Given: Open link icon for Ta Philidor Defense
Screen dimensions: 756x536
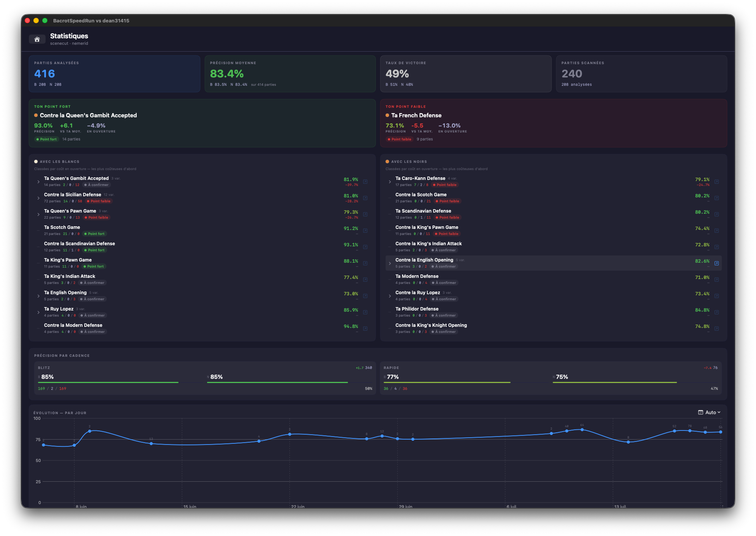Looking at the screenshot, I should [x=716, y=312].
